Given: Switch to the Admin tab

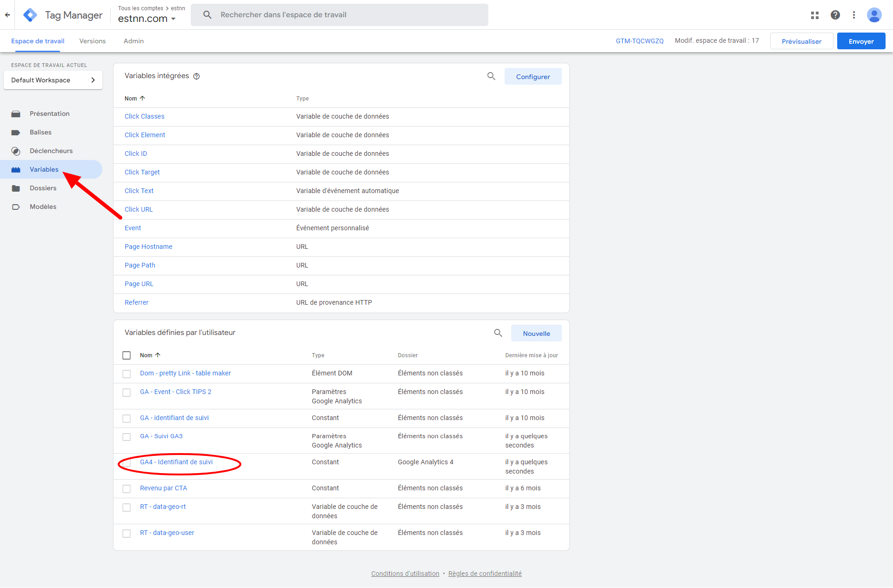Looking at the screenshot, I should click(133, 41).
